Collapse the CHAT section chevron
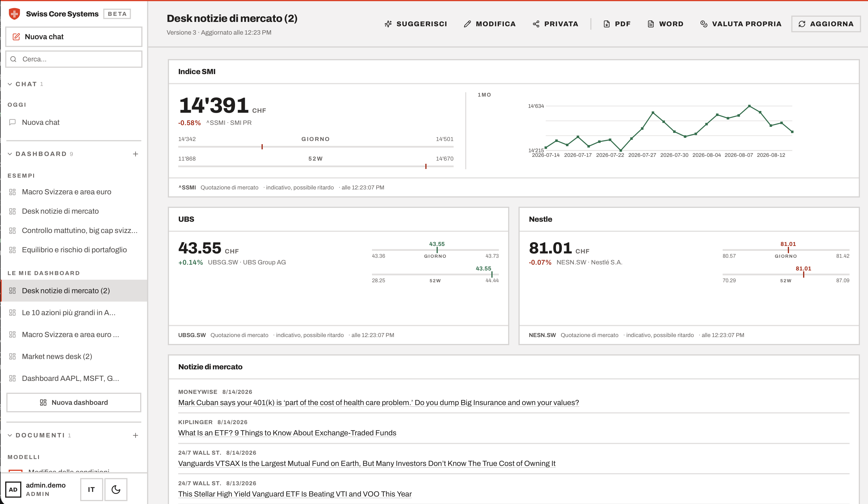 (x=10, y=84)
